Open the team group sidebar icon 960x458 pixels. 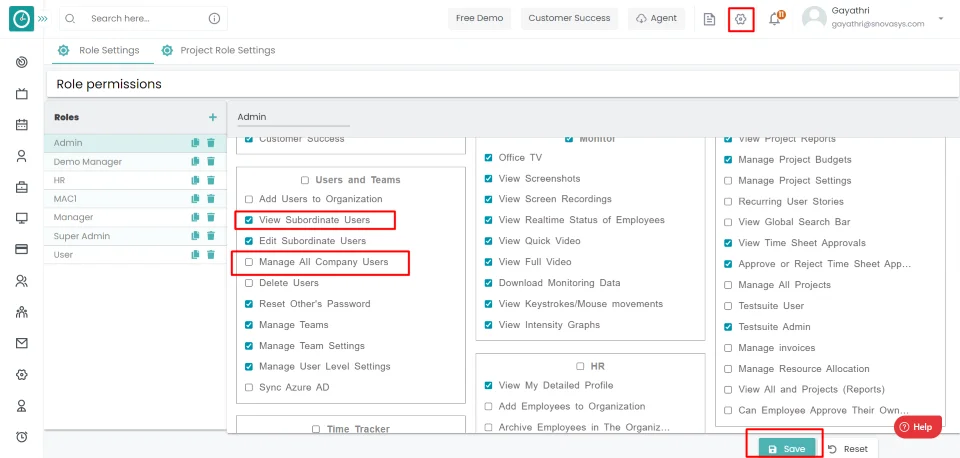(22, 312)
